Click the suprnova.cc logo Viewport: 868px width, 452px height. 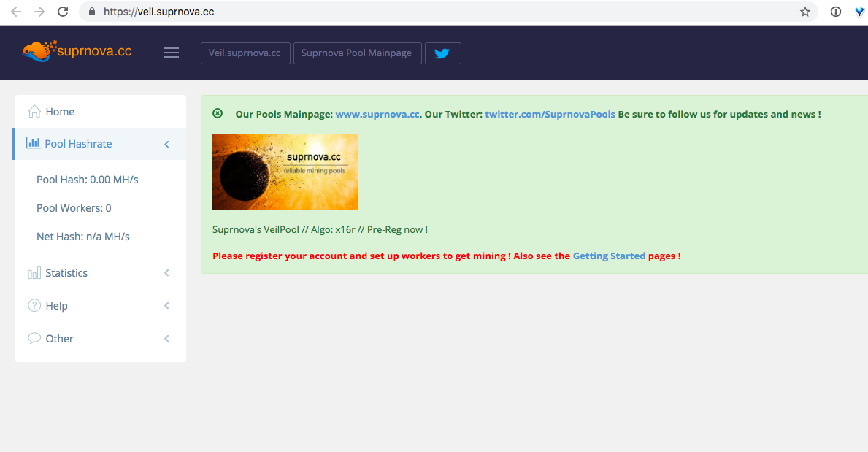click(77, 51)
